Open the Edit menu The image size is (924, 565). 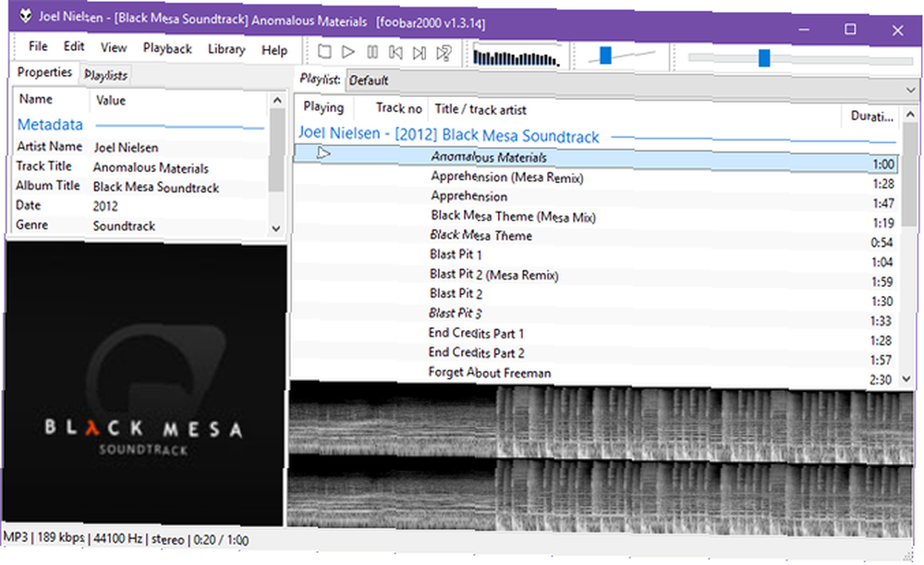pyautogui.click(x=74, y=46)
